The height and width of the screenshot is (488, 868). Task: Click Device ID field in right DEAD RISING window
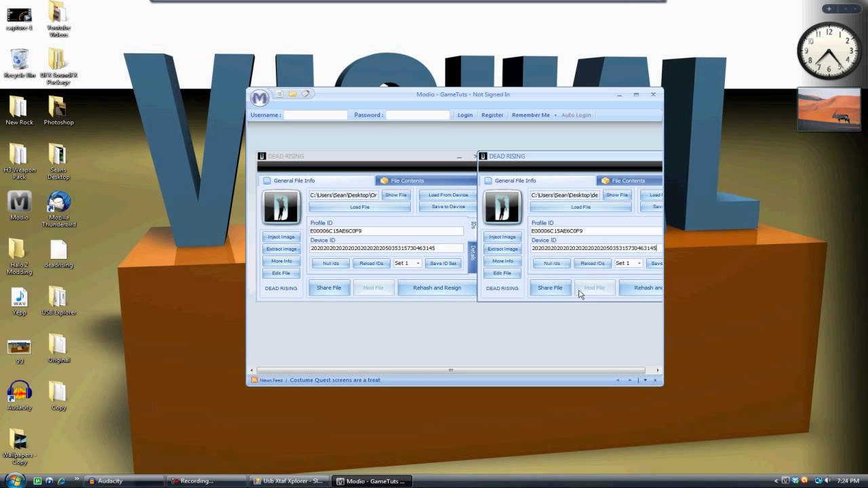pyautogui.click(x=595, y=248)
